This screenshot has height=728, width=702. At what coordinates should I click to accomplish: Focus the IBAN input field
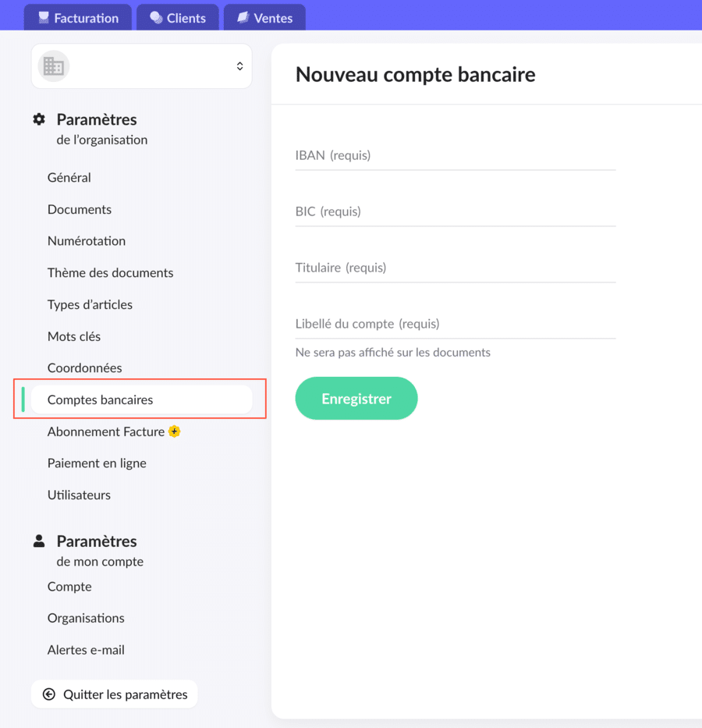[456, 155]
